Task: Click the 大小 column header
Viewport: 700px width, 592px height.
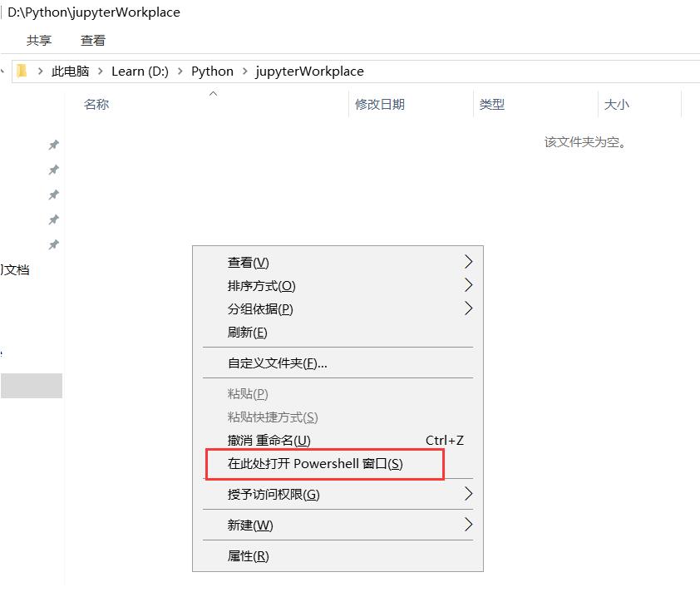Action: point(616,104)
